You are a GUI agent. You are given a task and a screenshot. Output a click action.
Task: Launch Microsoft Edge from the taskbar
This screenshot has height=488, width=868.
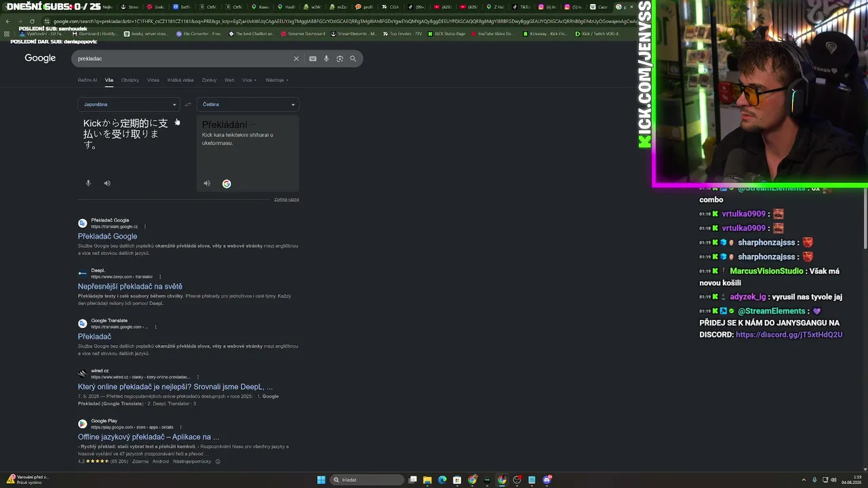tap(442, 480)
